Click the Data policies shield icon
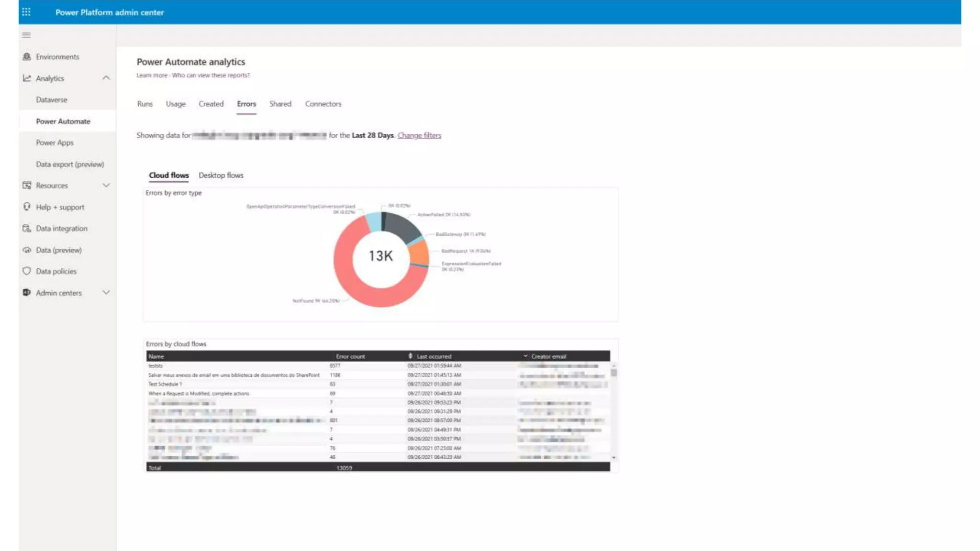The width and height of the screenshot is (980, 551). [x=27, y=271]
